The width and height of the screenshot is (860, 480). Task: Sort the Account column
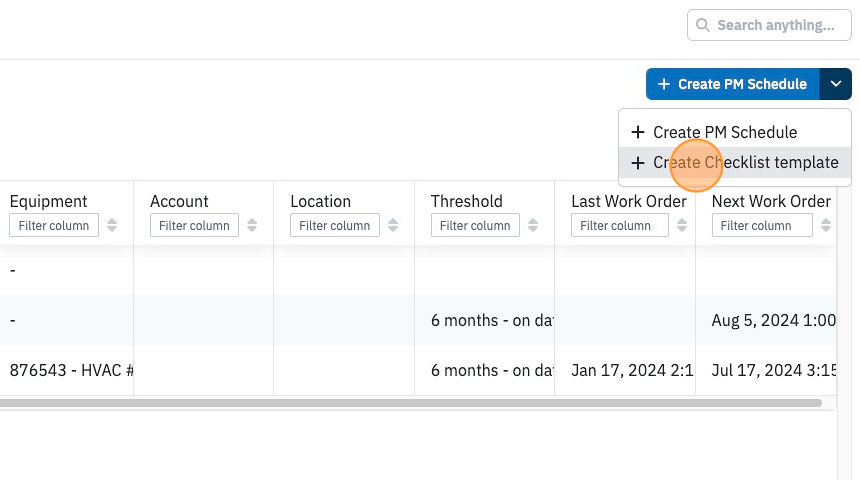(x=252, y=225)
